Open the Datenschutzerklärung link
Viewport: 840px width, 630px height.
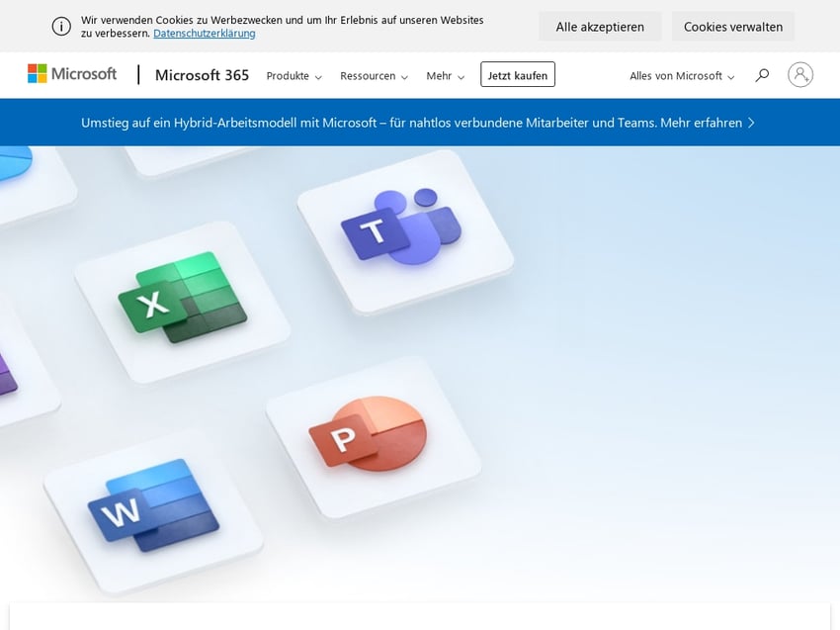click(204, 34)
